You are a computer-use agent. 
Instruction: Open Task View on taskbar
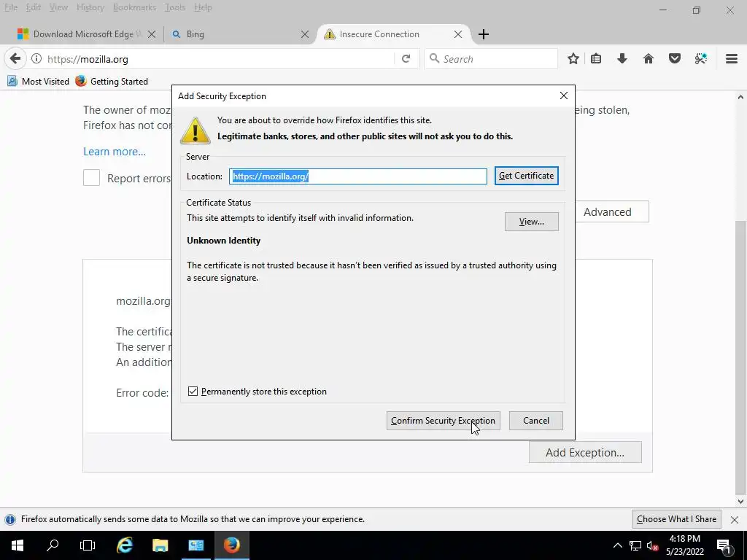[x=88, y=545]
